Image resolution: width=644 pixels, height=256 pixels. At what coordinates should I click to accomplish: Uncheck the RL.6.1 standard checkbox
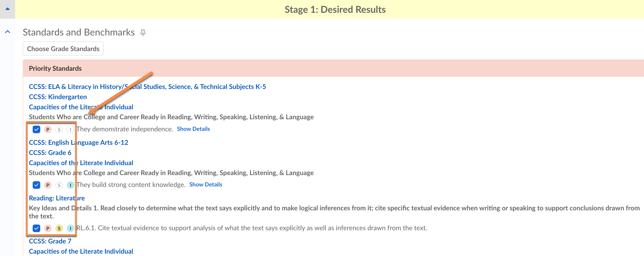36,228
